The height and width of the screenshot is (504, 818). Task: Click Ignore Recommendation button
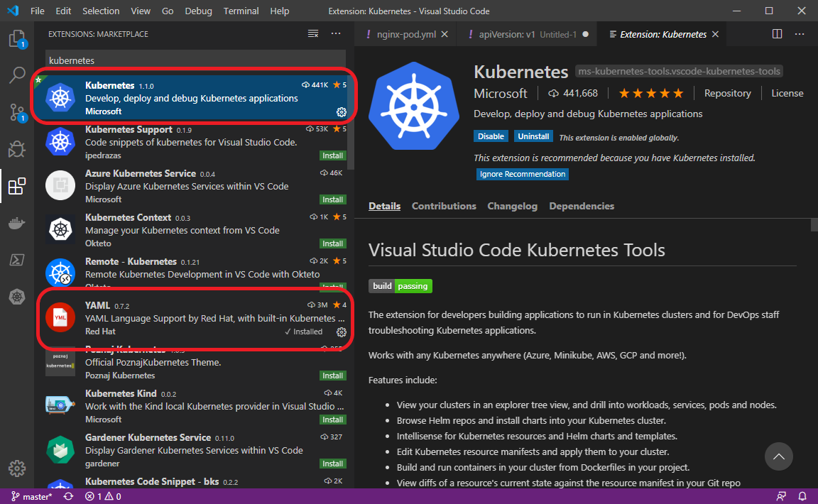tap(522, 174)
